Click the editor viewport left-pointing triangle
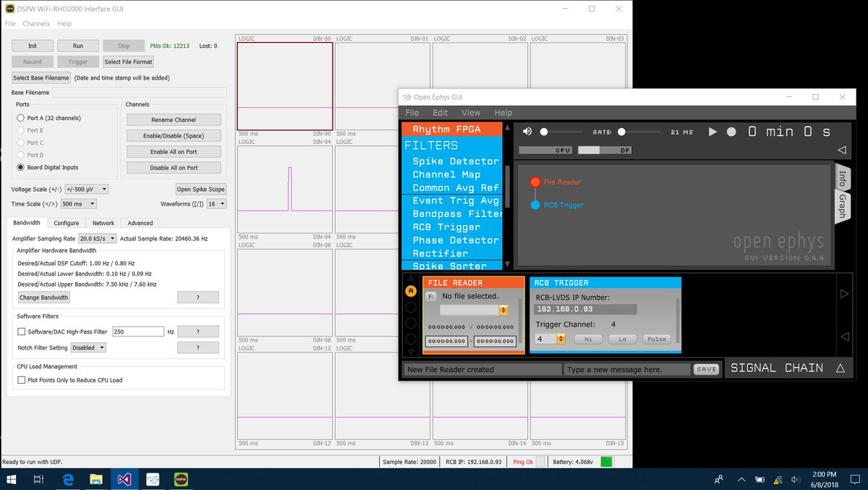868x490 pixels. coord(843,337)
